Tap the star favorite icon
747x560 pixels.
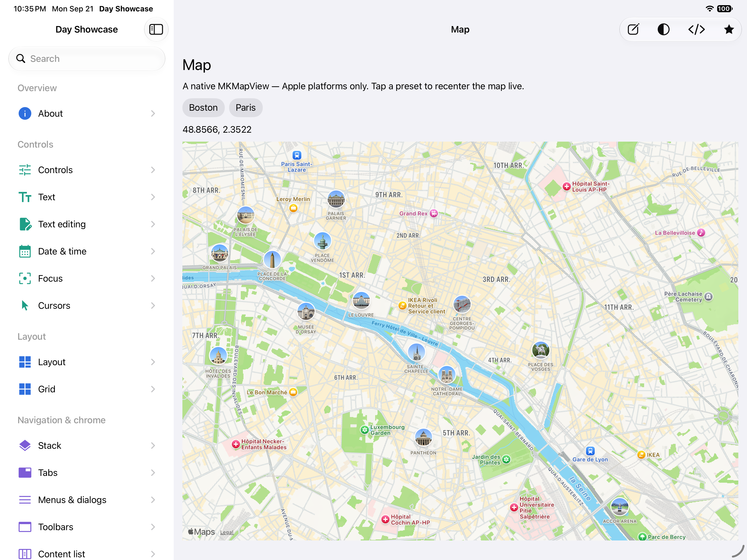pyautogui.click(x=729, y=29)
